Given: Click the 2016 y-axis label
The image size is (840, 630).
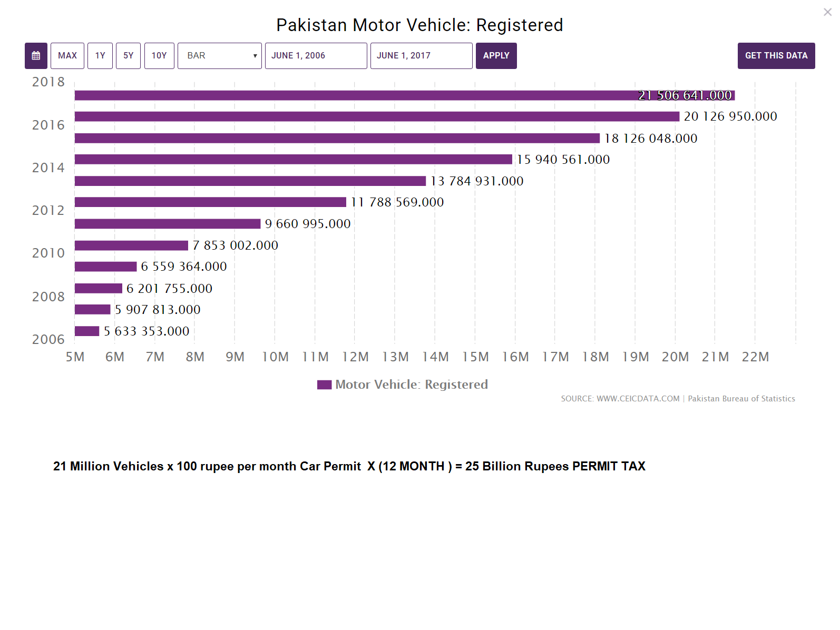Looking at the screenshot, I should pos(48,125).
